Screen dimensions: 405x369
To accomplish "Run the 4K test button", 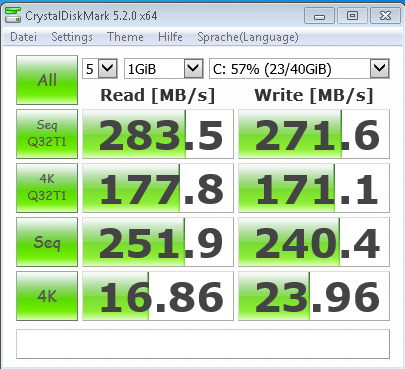I will [47, 296].
